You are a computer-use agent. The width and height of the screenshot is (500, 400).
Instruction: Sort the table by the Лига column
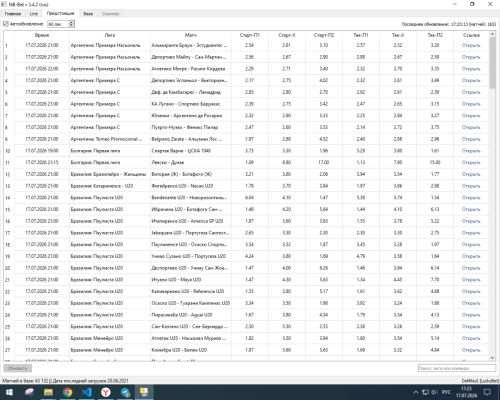tap(110, 35)
